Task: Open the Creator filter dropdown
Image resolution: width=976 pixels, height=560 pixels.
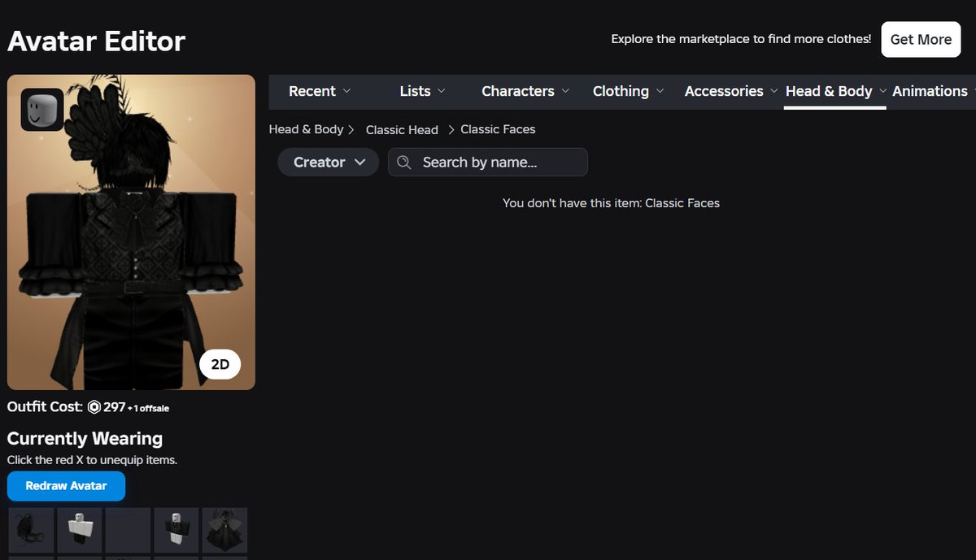Action: [x=329, y=163]
